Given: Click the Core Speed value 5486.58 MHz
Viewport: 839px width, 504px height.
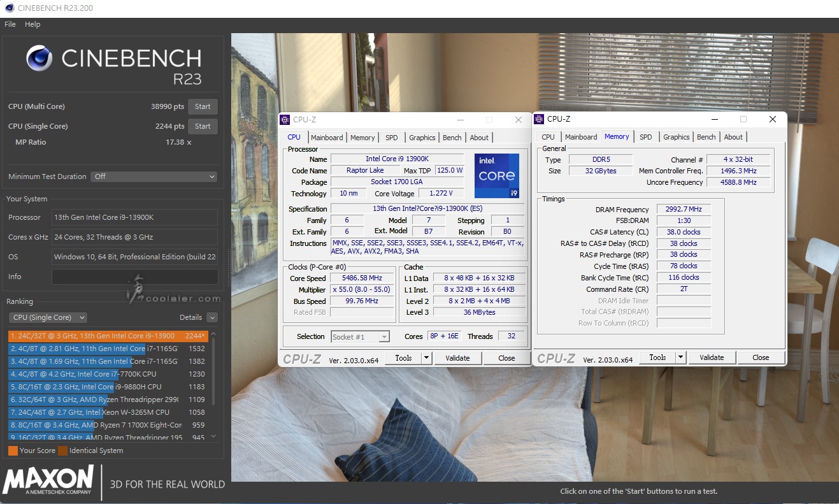Looking at the screenshot, I should pos(362,278).
